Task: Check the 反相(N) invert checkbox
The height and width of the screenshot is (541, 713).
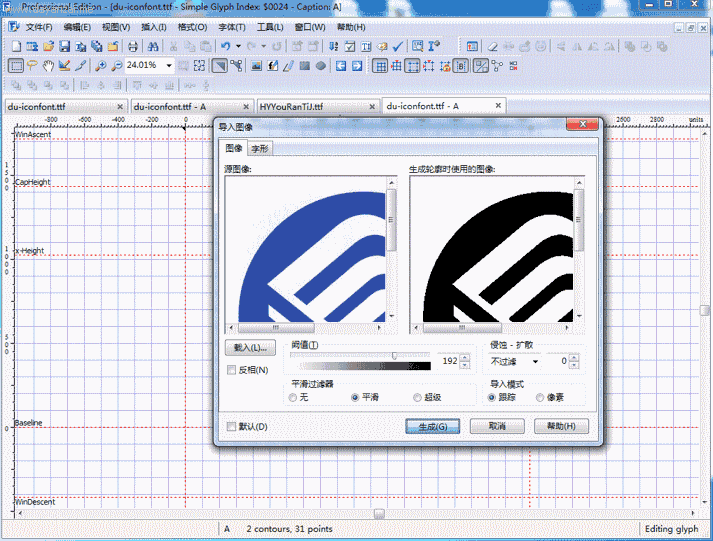Action: [x=231, y=370]
